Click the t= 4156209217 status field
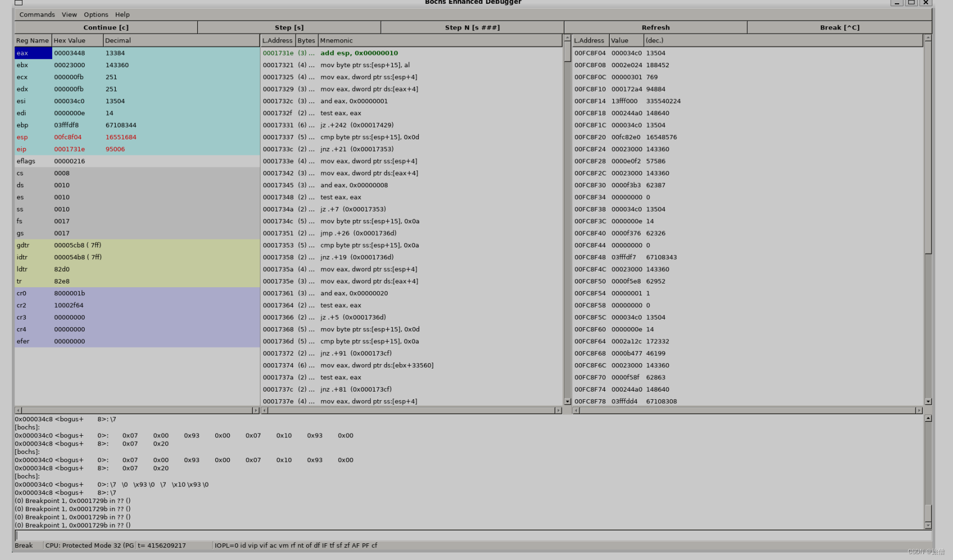 [174, 545]
